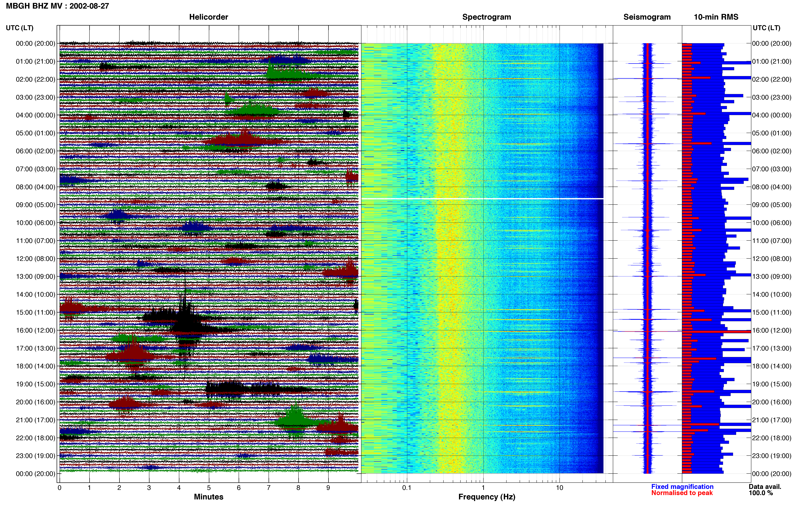Click left time label '15:00 (11:00)'

click(x=36, y=313)
